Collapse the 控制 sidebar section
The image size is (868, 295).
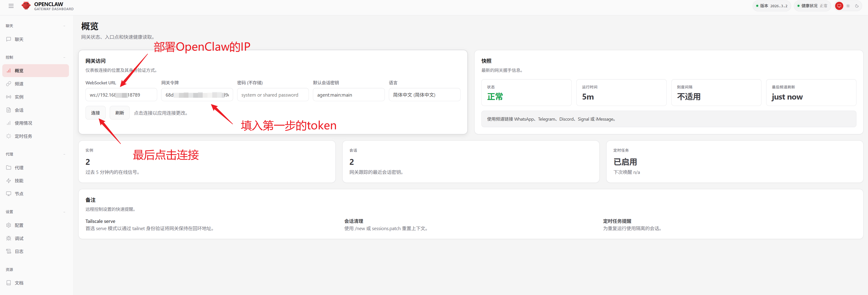click(64, 57)
